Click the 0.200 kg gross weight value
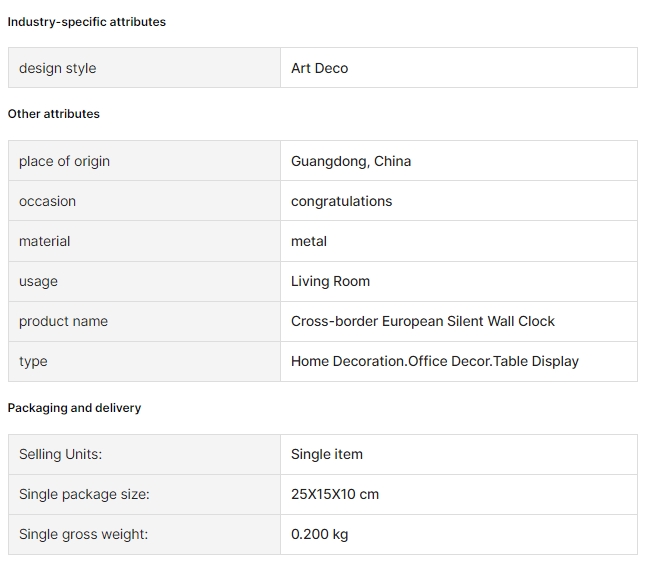646x572 pixels. point(319,534)
